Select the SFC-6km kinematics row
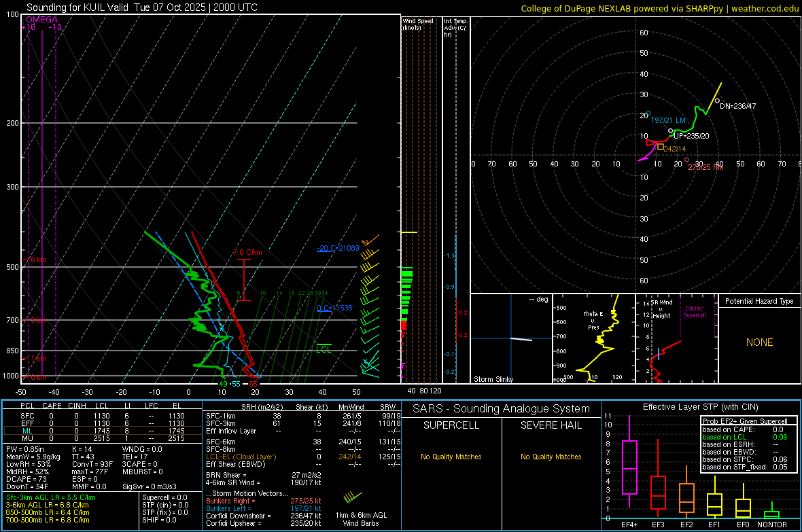 click(303, 442)
